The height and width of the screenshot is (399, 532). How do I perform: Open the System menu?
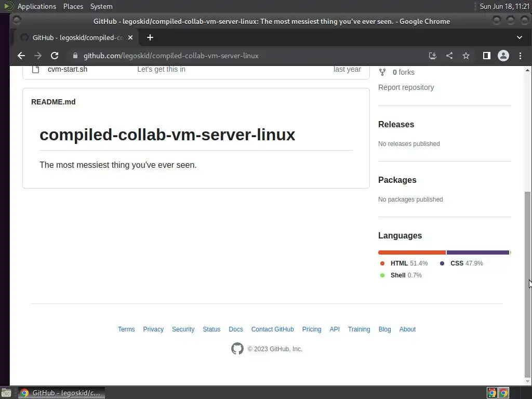click(101, 6)
